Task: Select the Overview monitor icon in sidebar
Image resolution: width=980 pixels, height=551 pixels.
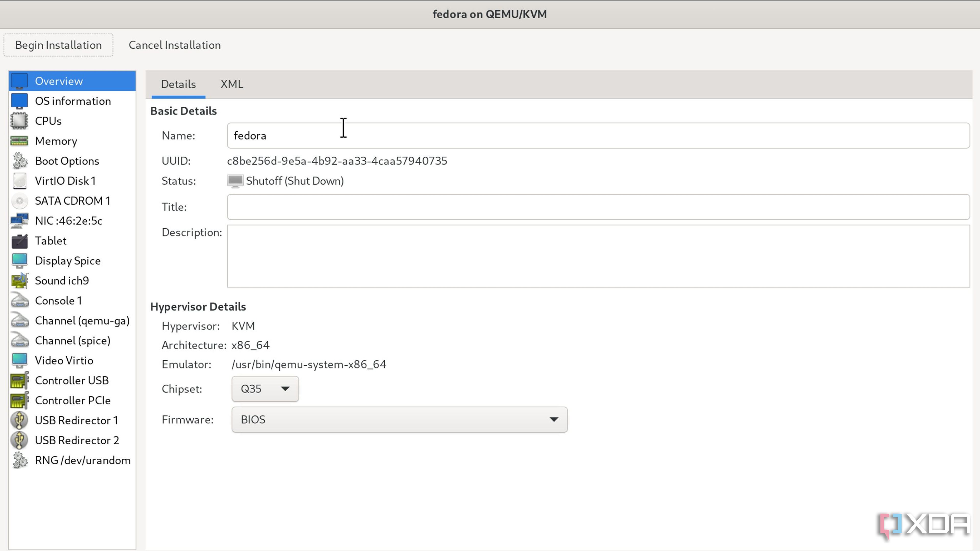Action: (x=19, y=81)
